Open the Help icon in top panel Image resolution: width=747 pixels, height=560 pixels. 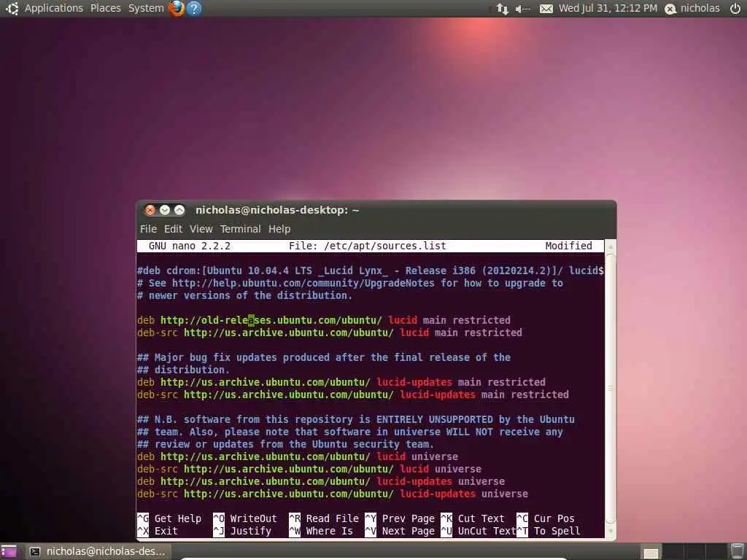(x=194, y=8)
